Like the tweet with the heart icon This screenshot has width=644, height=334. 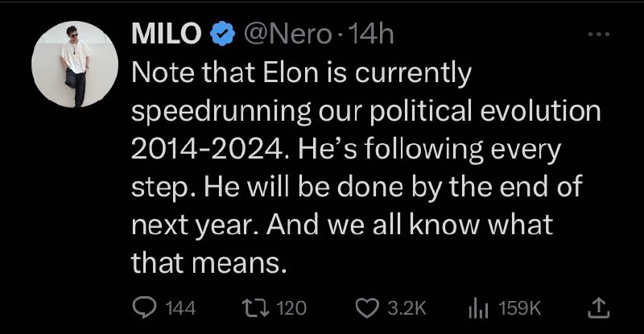point(367,308)
